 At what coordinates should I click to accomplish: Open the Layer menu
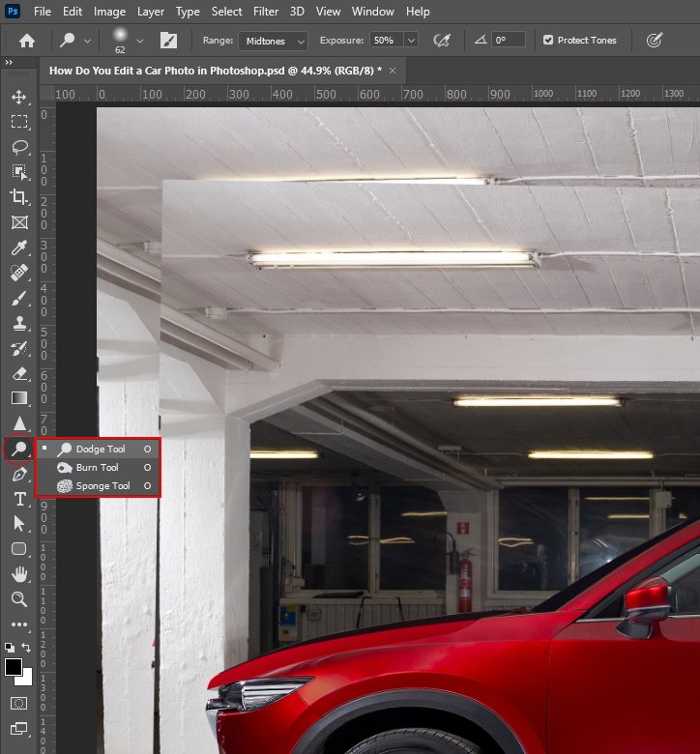pyautogui.click(x=151, y=11)
